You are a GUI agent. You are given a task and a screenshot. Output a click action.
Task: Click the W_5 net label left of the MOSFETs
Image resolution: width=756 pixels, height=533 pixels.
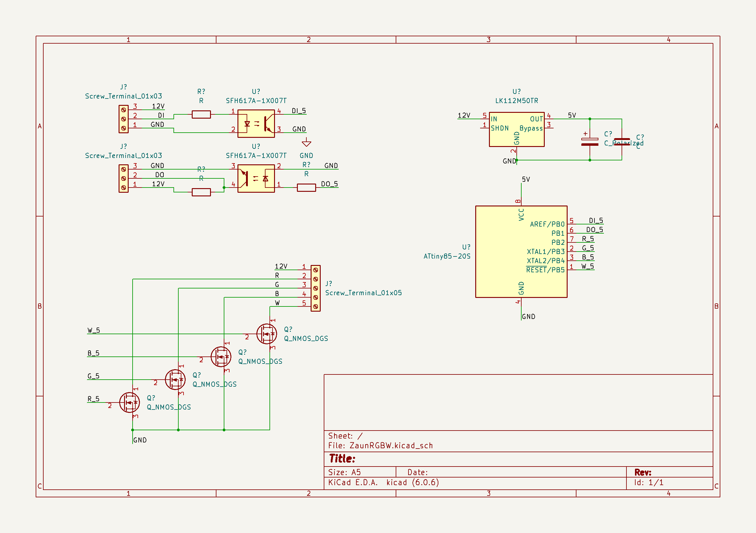[94, 331]
